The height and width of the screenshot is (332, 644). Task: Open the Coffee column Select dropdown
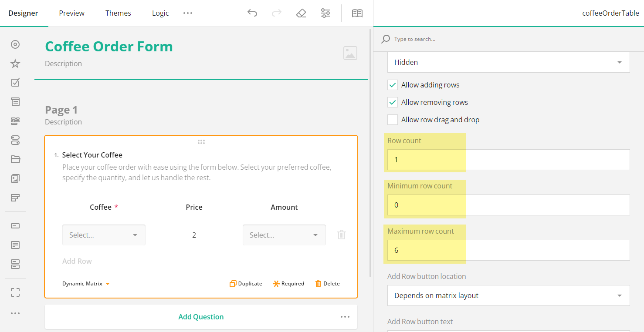[x=104, y=235]
